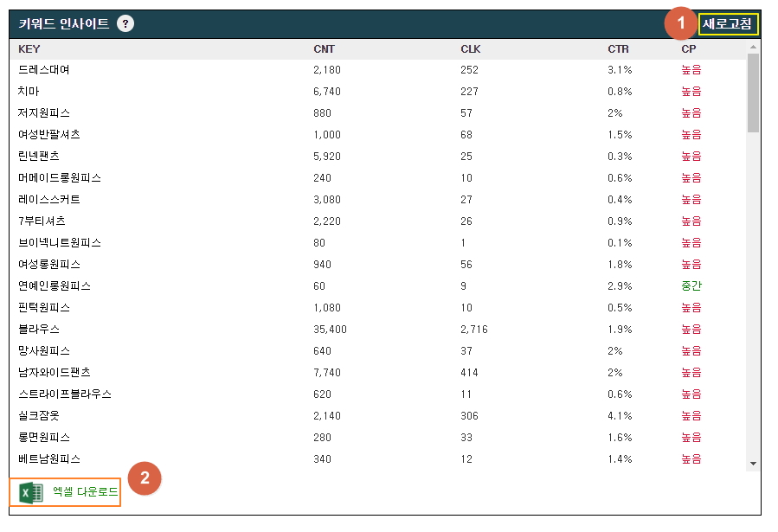Click the CLK column header
Viewport: 778px width, 532px height.
(x=470, y=48)
